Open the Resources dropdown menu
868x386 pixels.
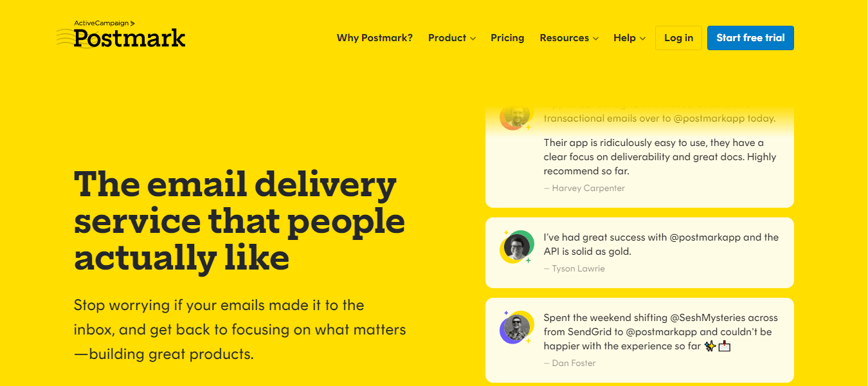point(568,38)
